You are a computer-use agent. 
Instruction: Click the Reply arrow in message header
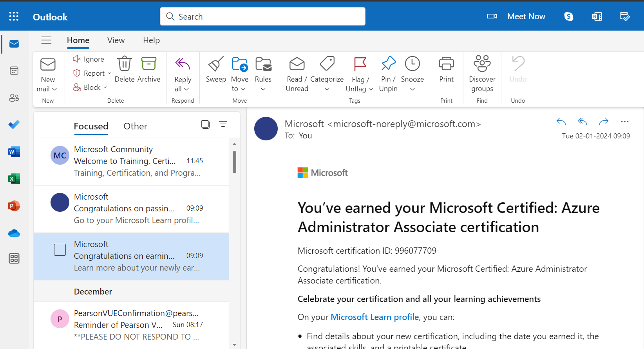561,122
